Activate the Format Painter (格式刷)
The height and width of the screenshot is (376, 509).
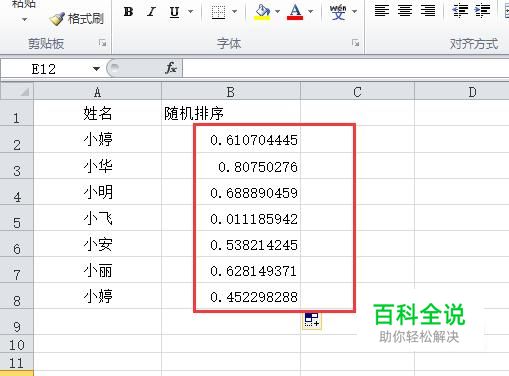[x=76, y=19]
